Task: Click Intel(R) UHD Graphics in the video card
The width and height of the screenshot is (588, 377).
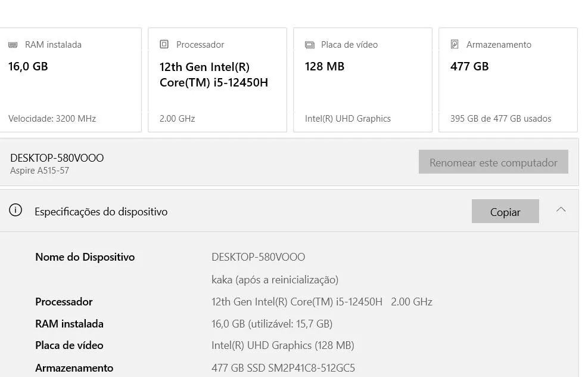Action: (348, 119)
